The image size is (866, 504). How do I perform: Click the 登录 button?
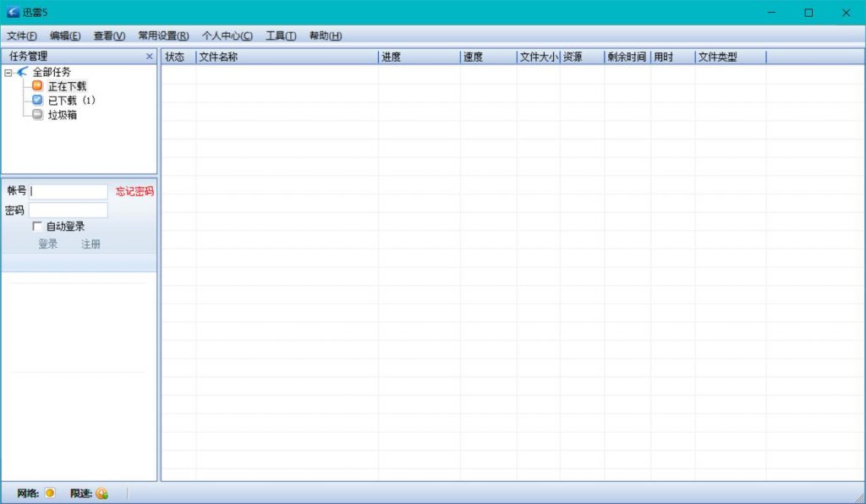[x=48, y=244]
